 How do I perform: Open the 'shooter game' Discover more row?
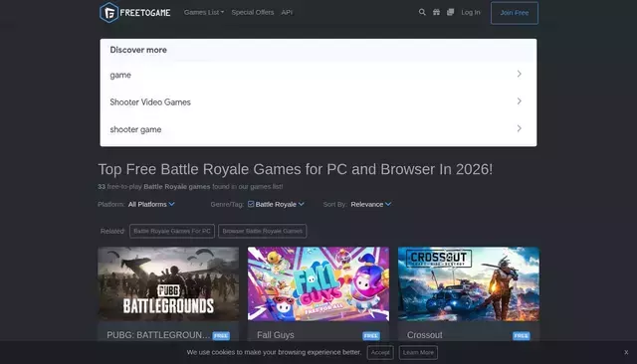(x=318, y=129)
